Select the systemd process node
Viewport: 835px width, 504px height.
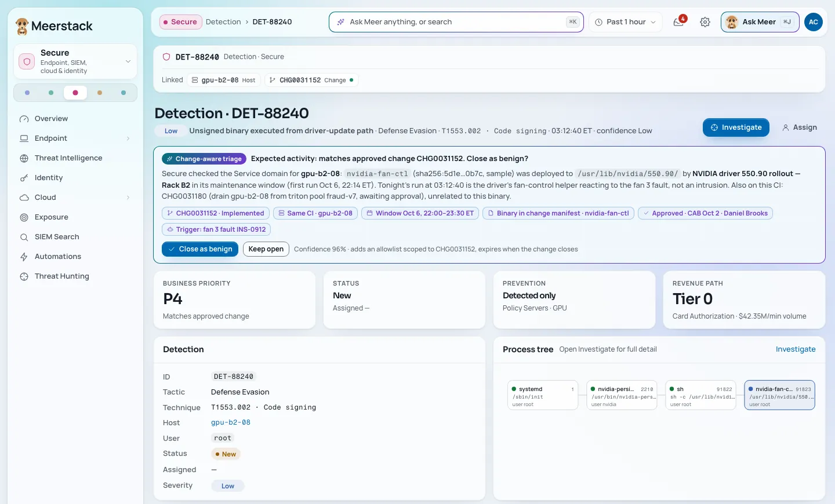(543, 395)
